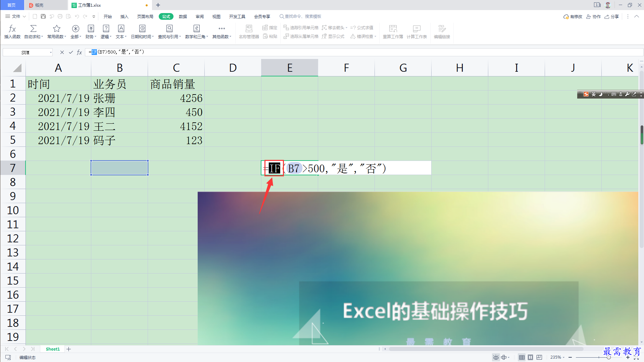
Task: Click the Save icon in quick access toolbar
Action: (x=43, y=16)
